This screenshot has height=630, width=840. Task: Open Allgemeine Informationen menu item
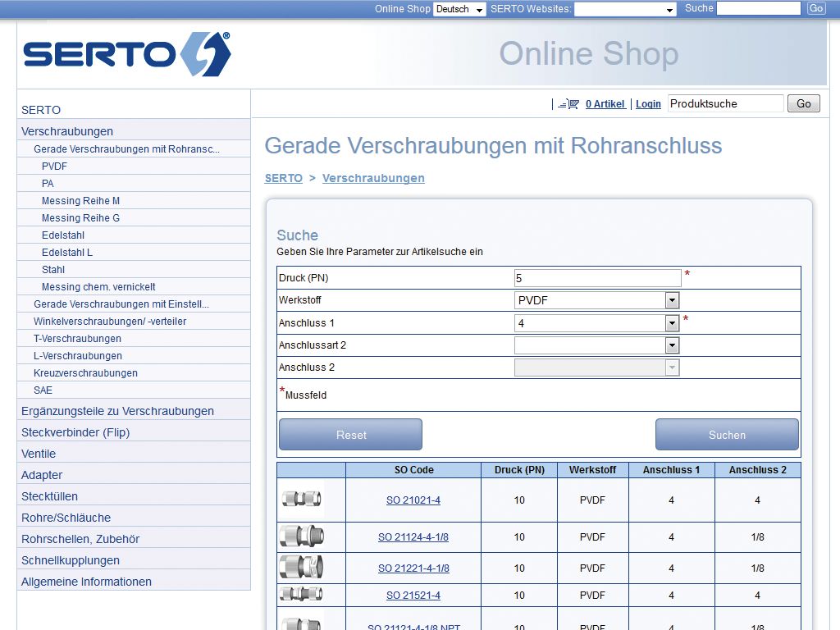(x=134, y=582)
